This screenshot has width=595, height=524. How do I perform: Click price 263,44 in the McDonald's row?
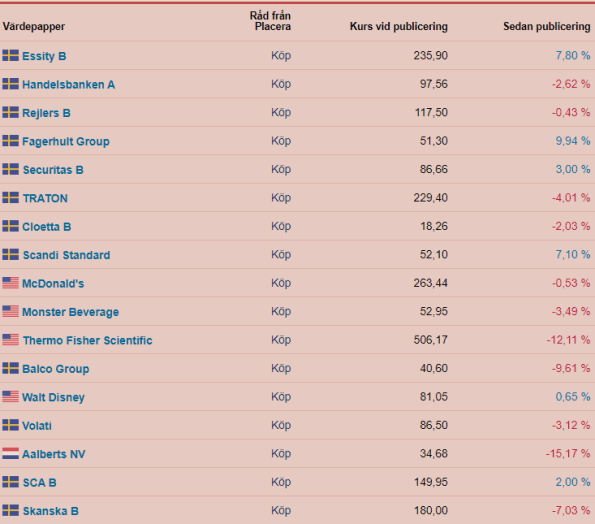tap(431, 283)
